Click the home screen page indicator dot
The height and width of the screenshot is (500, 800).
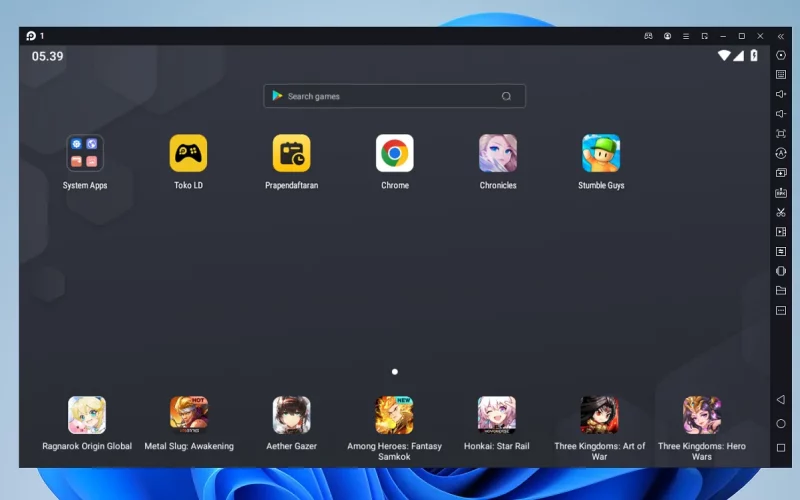click(394, 371)
